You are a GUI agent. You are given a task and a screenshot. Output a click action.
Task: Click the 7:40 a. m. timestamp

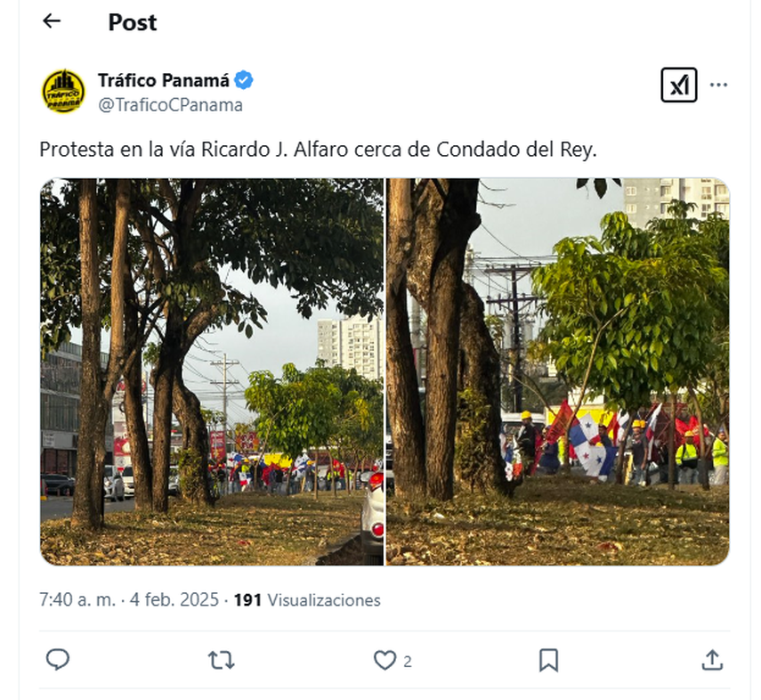coord(77,600)
